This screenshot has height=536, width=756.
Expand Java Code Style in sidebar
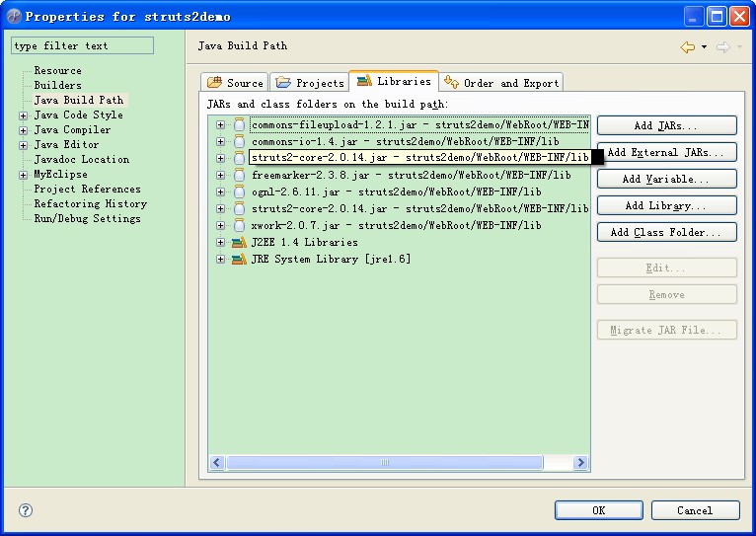23,115
